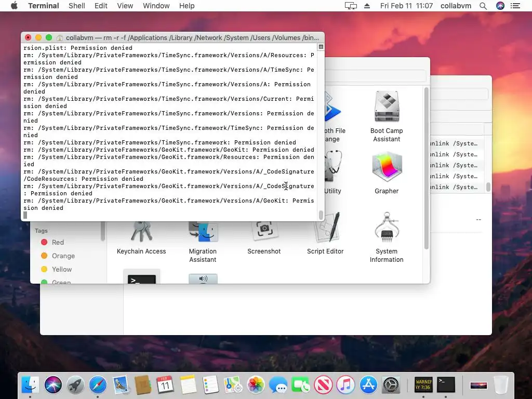Open Photos from the Dock
The height and width of the screenshot is (399, 532).
(x=256, y=385)
